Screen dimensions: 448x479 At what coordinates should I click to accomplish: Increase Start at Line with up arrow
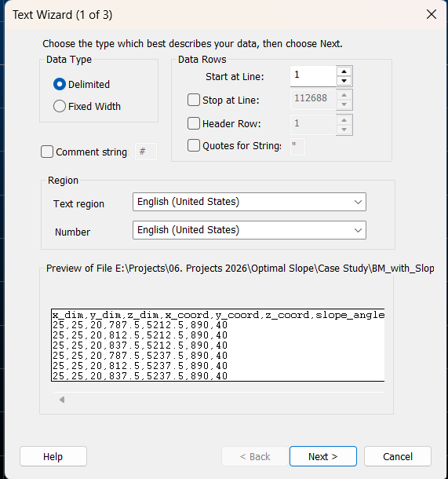(344, 71)
